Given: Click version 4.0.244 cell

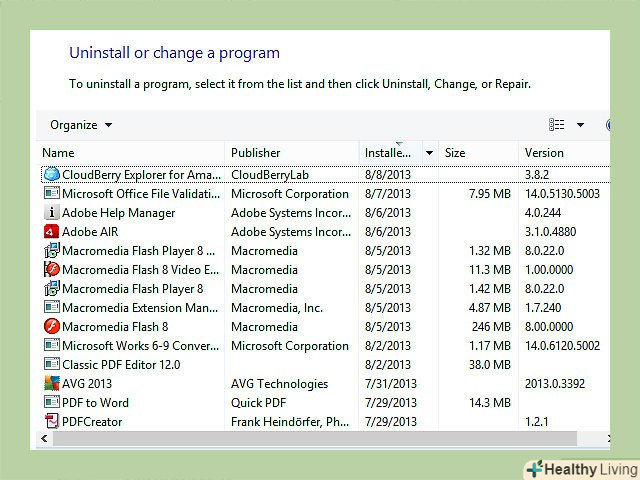Looking at the screenshot, I should pos(543,213).
